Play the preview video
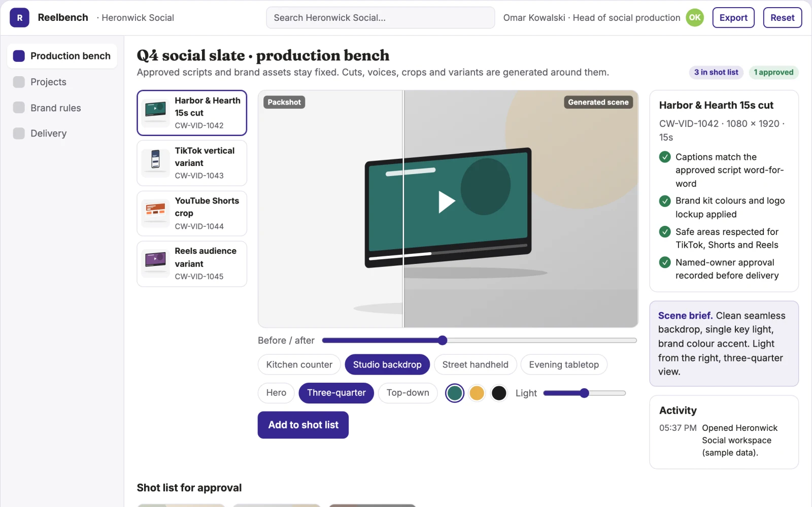 (446, 201)
